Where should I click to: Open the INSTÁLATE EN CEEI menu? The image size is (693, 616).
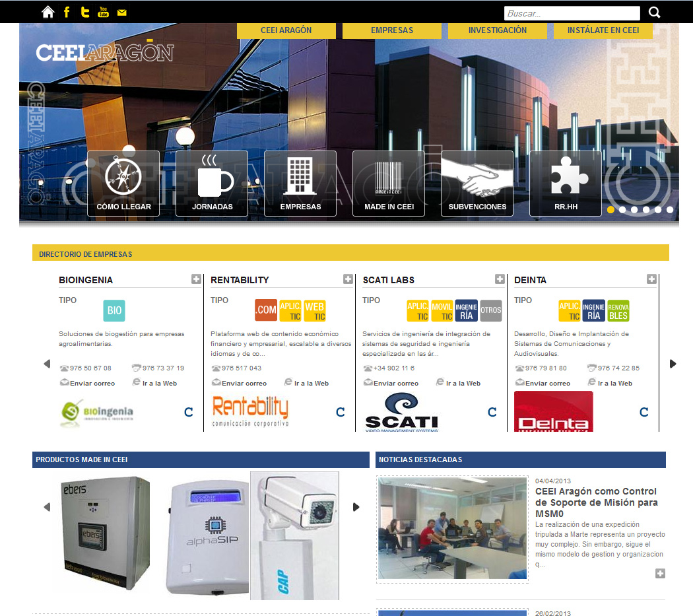603,30
